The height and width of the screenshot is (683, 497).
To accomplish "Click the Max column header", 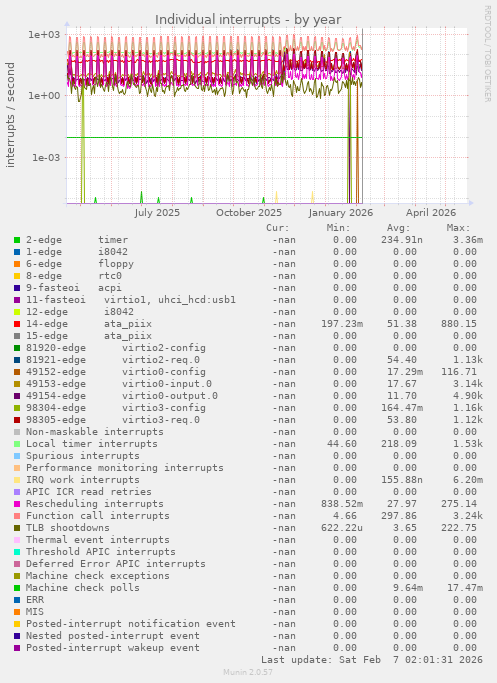I will tap(458, 228).
